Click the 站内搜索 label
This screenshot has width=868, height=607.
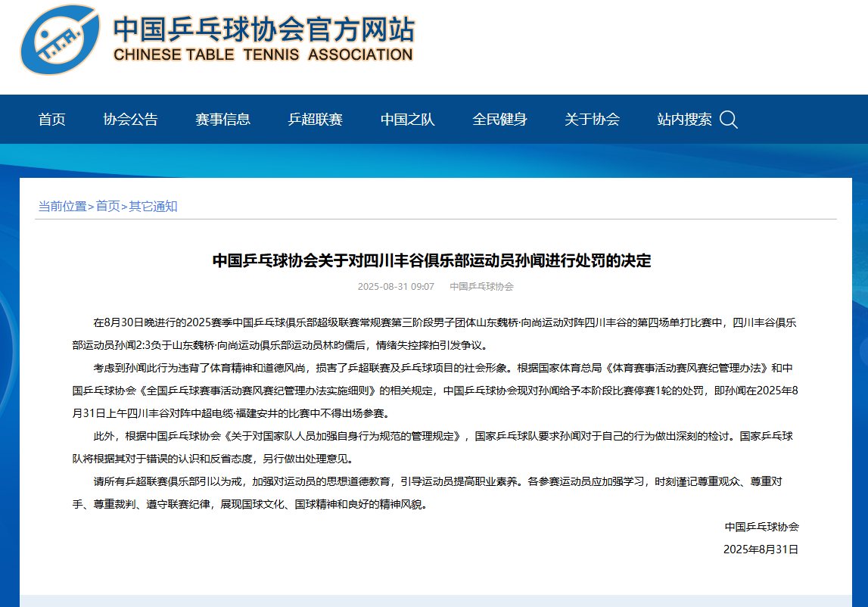pyautogui.click(x=684, y=120)
